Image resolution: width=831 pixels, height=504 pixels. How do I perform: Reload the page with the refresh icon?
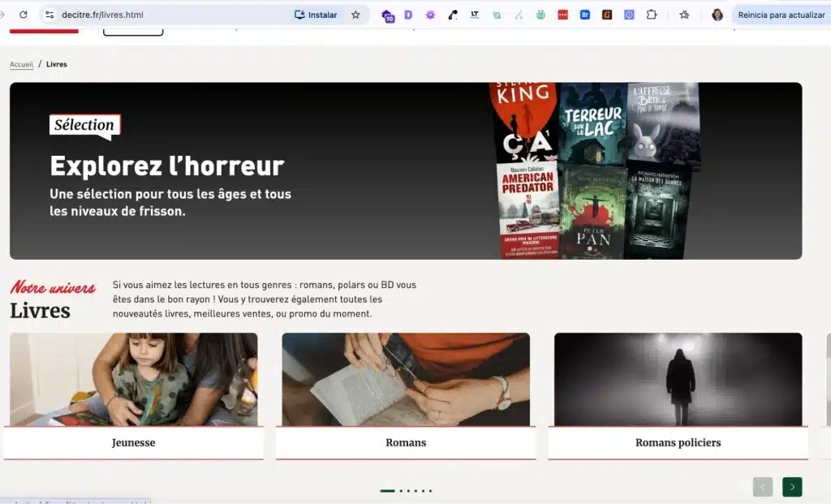[24, 15]
